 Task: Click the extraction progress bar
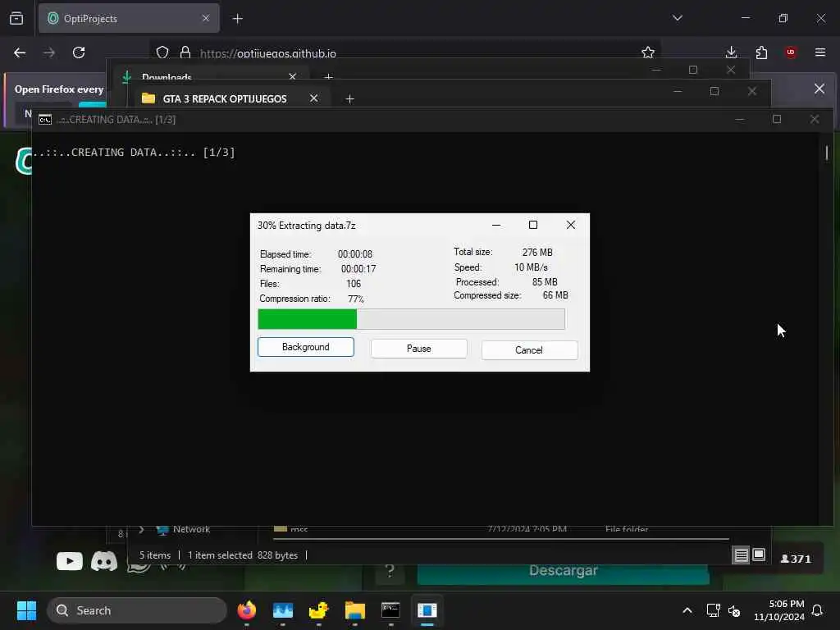coord(411,319)
